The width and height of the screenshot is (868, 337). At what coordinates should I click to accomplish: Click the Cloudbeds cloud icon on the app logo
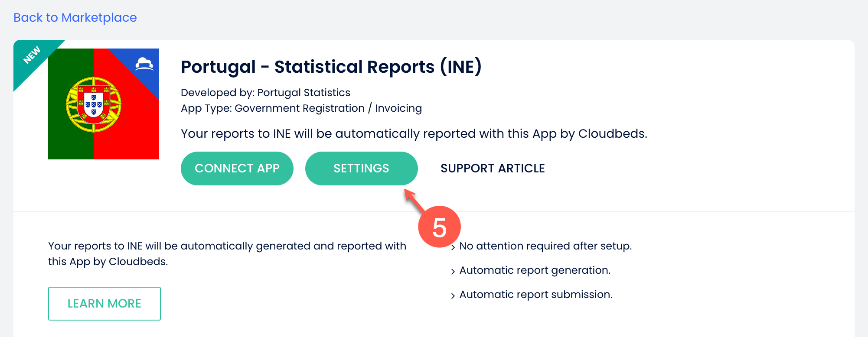[144, 64]
